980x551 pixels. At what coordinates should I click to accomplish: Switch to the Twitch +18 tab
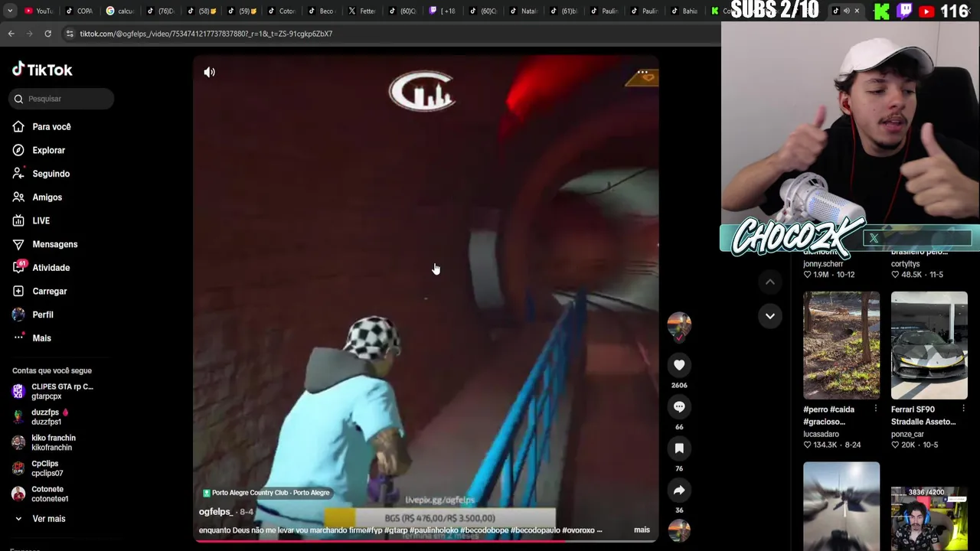pyautogui.click(x=443, y=11)
